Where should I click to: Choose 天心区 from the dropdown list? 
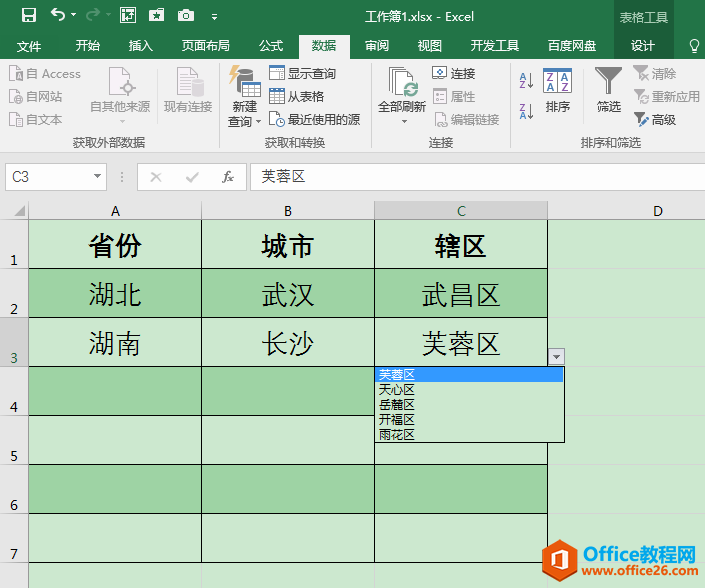pos(469,390)
